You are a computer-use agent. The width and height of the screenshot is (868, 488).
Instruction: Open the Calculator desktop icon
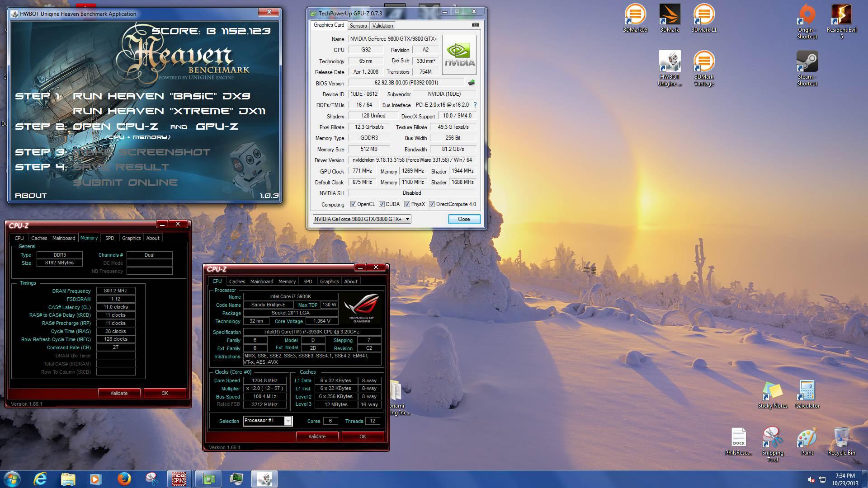pos(807,395)
